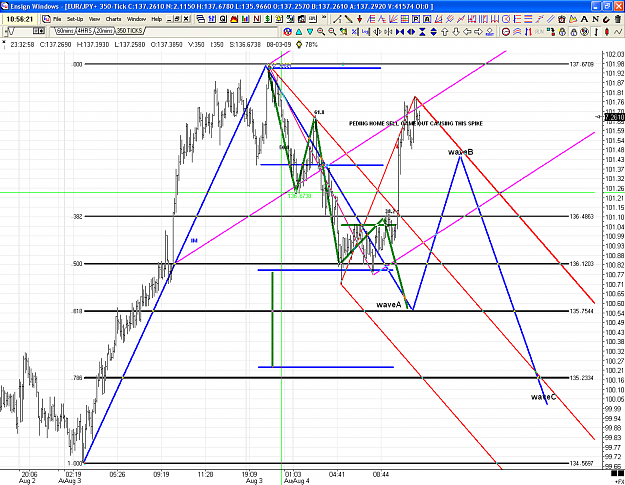
Task: Click the colored bar chart icon
Action: [245, 19]
